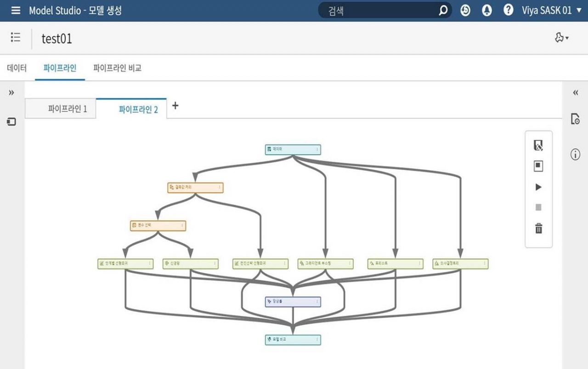Switch to the 데이터 tab
The height and width of the screenshot is (369, 588).
click(17, 68)
